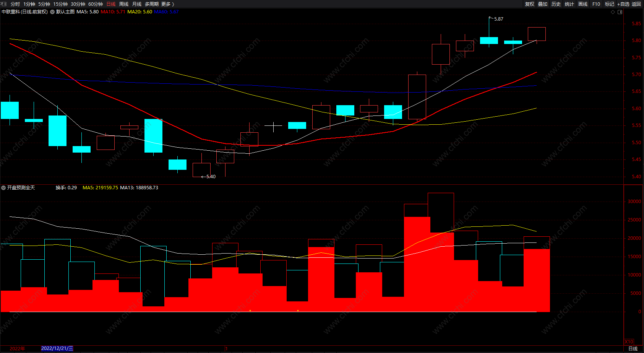Image resolution: width=644 pixels, height=353 pixels.
Task: Toggle the side panel layout icon
Action: 620,12
